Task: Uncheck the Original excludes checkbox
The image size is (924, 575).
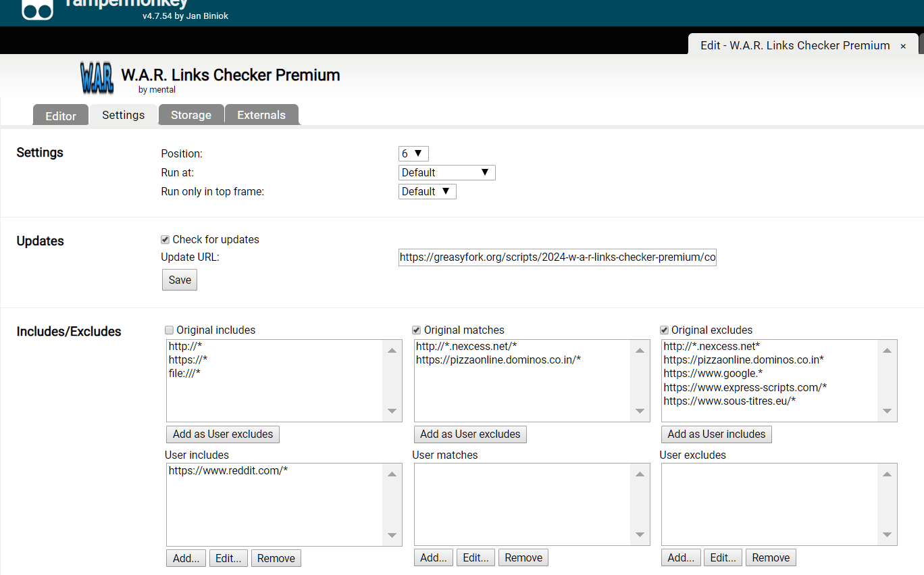Action: pos(664,330)
